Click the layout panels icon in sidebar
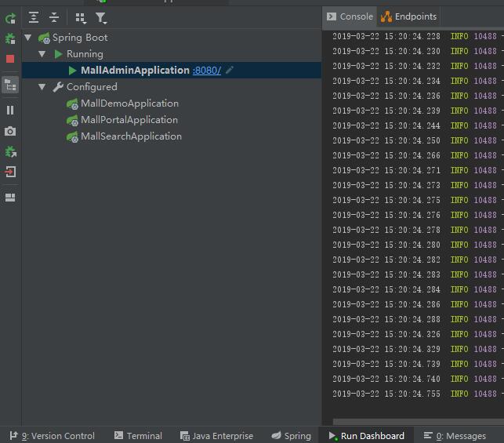This screenshot has width=504, height=443. pyautogui.click(x=10, y=198)
